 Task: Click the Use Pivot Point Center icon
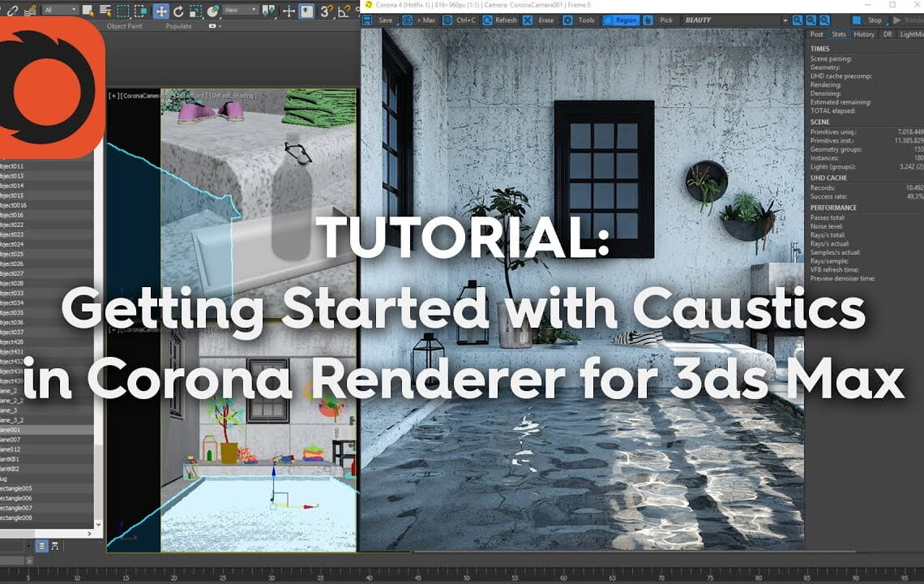pos(269,11)
